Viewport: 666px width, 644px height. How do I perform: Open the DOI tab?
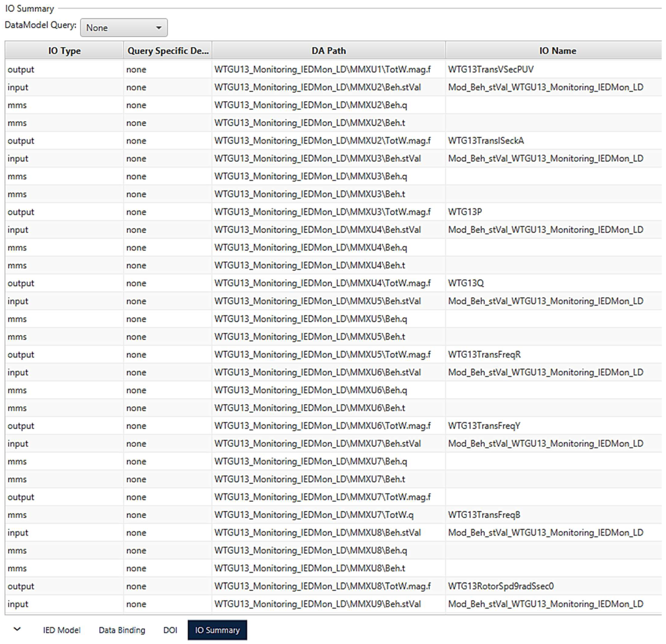pyautogui.click(x=170, y=630)
